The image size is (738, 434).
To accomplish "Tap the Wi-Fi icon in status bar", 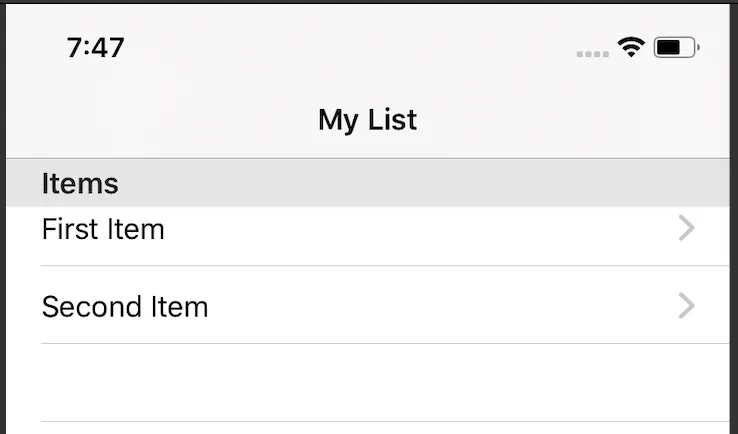I will click(630, 46).
